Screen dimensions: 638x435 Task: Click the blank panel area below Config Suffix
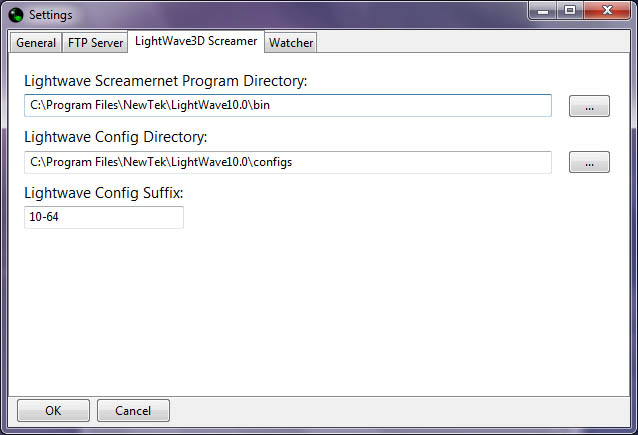318,310
